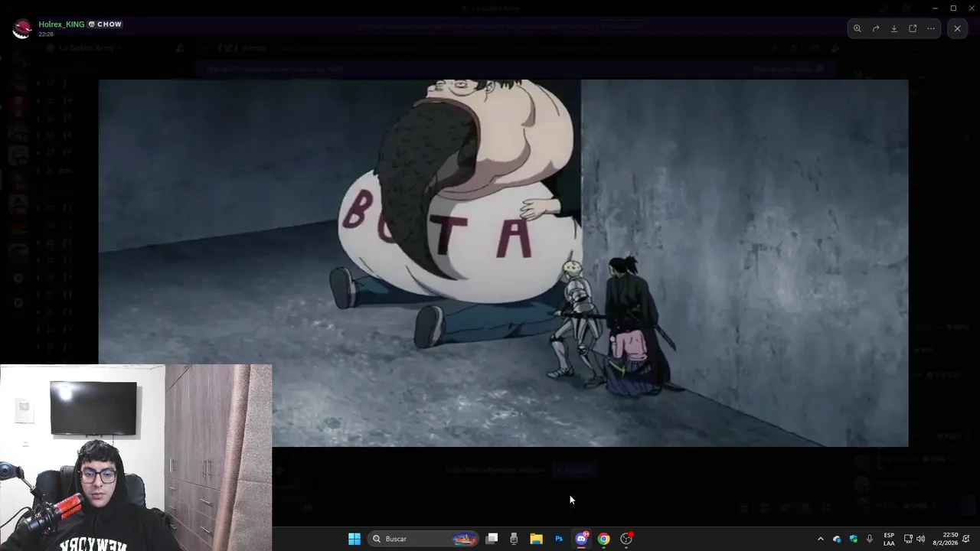This screenshot has height=551, width=980.
Task: Switch the ESP LAA input language
Action: tap(889, 539)
